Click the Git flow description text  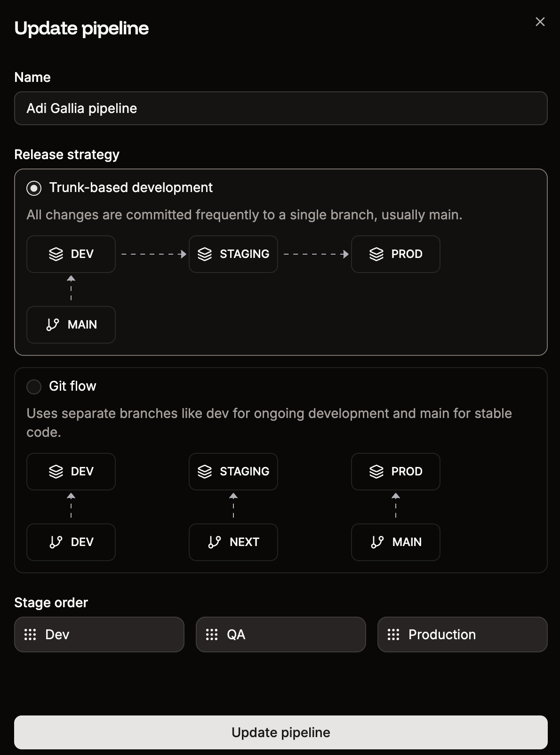pos(269,423)
